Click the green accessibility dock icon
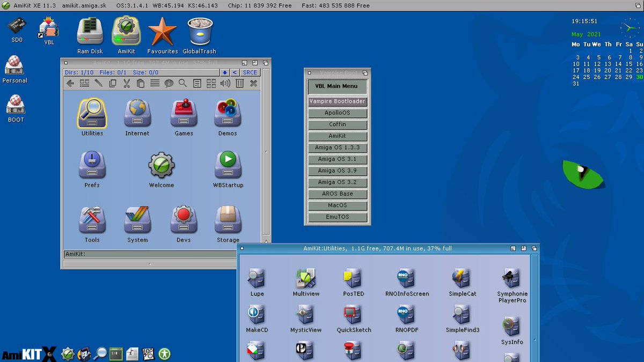Screen dimensions: 644x362 pyautogui.click(x=164, y=353)
